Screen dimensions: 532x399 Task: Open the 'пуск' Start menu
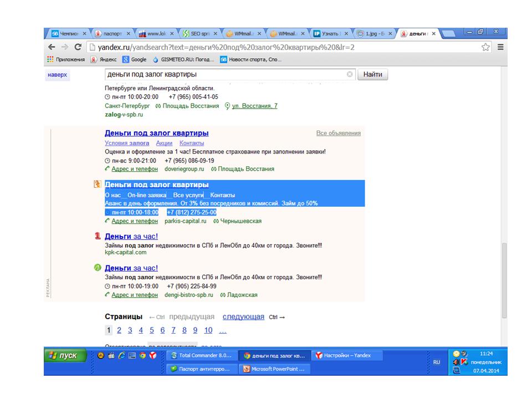65,355
